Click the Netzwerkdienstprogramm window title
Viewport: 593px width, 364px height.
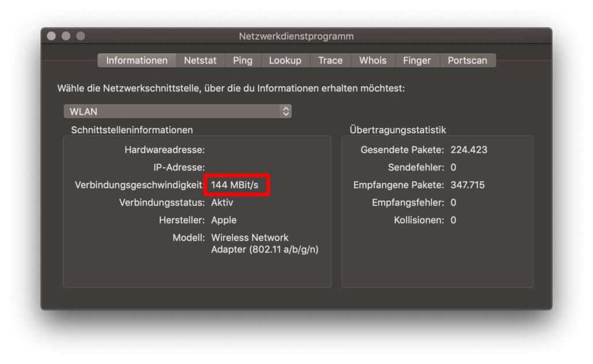coord(296,36)
